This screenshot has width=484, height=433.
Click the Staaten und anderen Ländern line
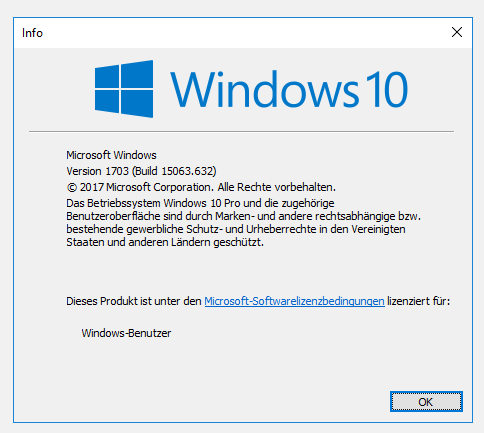(165, 242)
